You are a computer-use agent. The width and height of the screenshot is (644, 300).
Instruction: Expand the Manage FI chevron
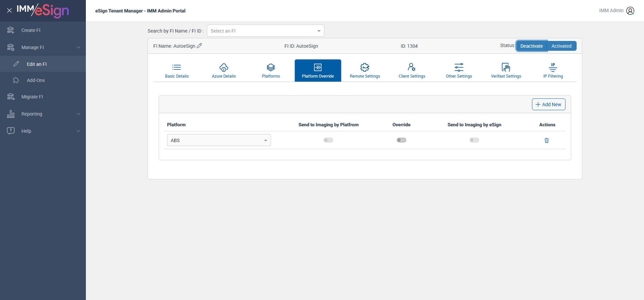click(x=78, y=47)
